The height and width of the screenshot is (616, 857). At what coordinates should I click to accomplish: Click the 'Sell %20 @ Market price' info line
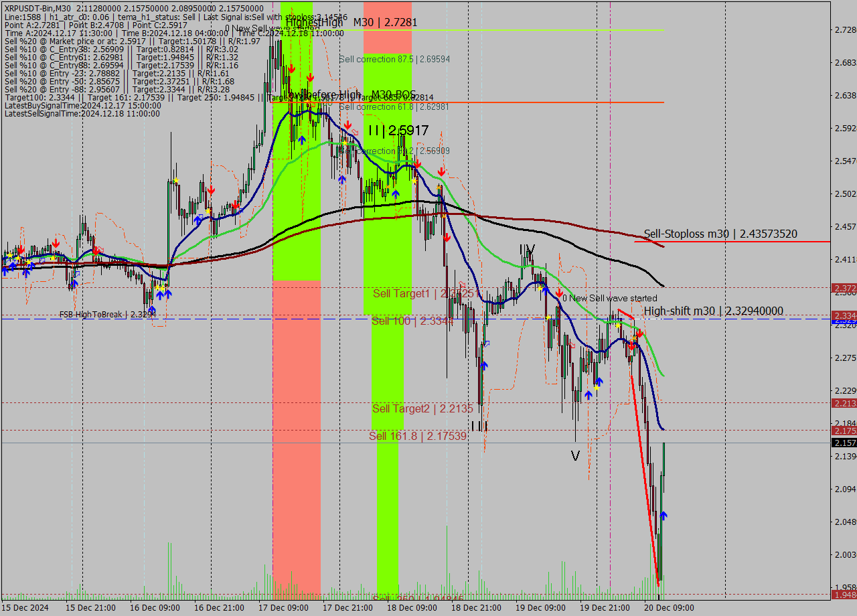pos(132,41)
